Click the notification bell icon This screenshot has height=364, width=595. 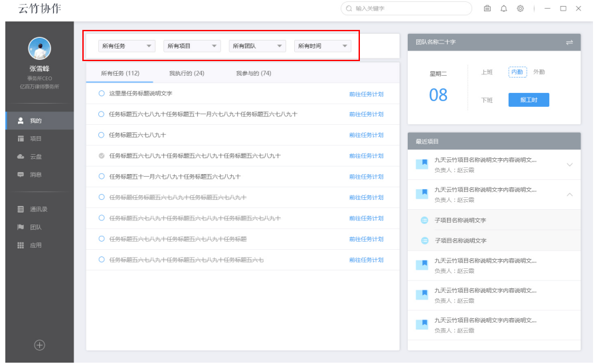(503, 9)
